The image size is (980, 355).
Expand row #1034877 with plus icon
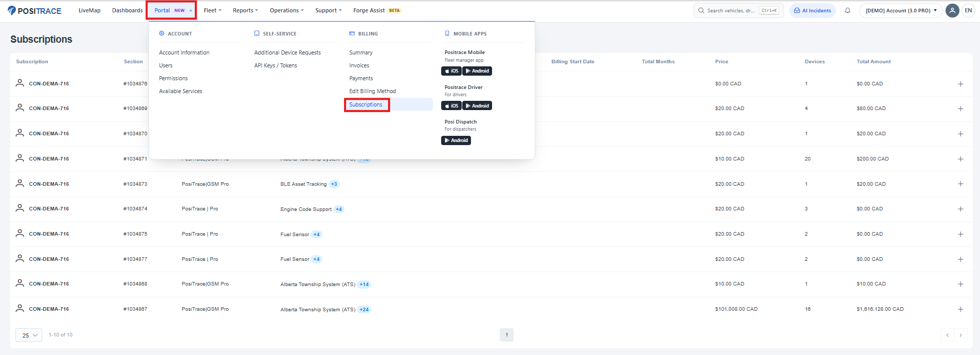coord(960,259)
